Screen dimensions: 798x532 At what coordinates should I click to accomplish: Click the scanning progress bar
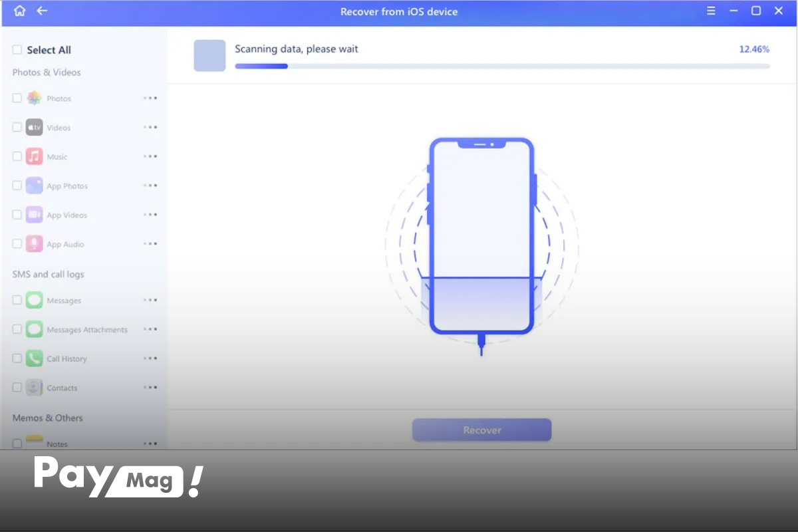point(502,66)
